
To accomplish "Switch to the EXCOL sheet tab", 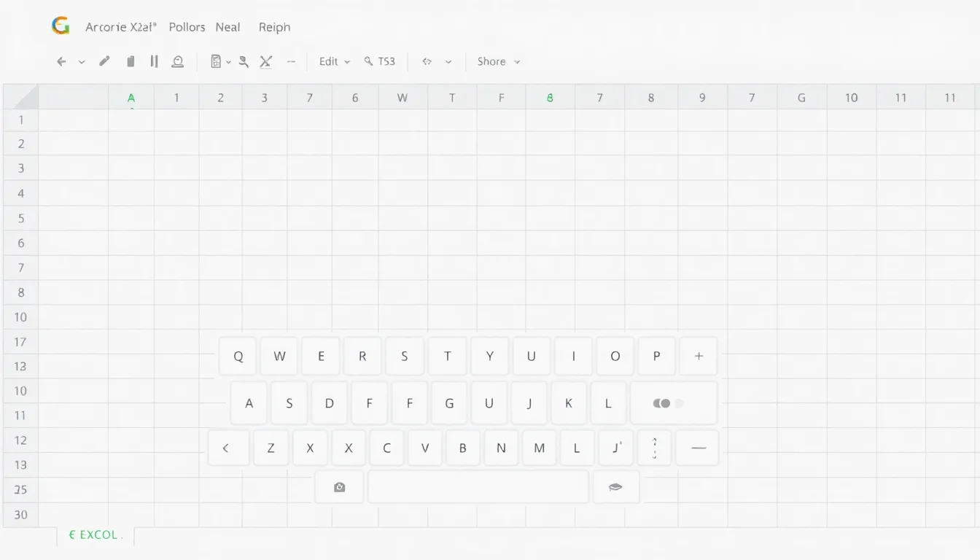I will (96, 535).
